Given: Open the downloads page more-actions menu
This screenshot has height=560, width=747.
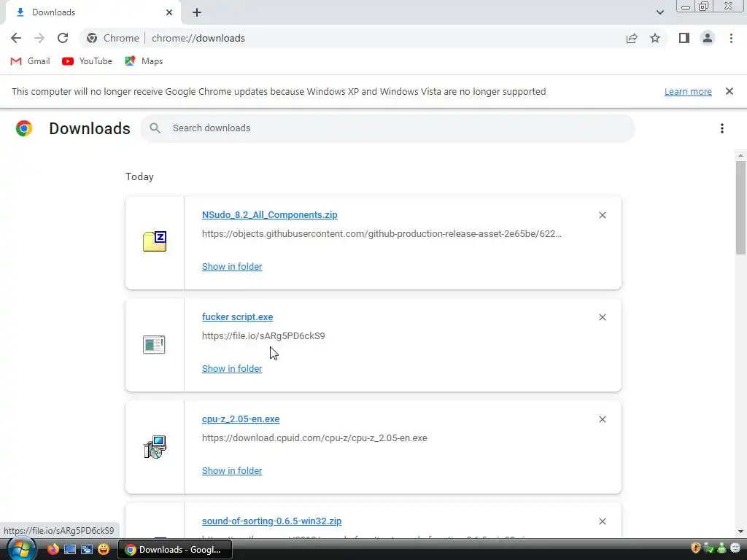Looking at the screenshot, I should pos(722,128).
